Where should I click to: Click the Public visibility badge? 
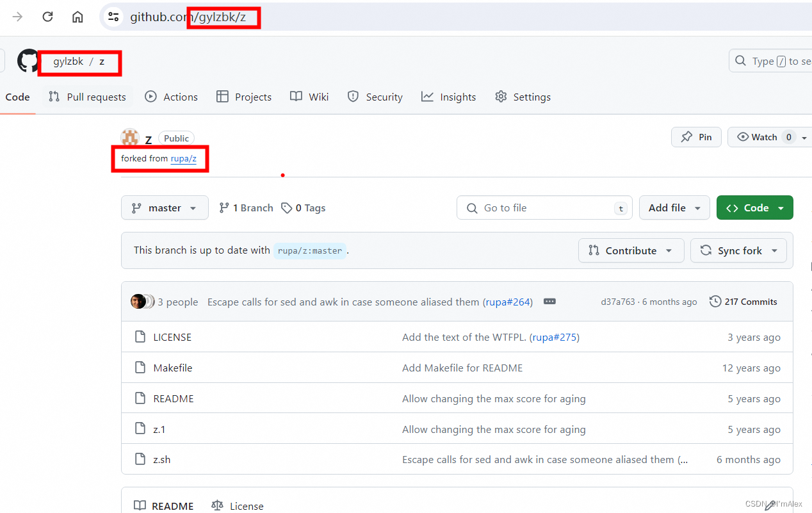tap(176, 138)
